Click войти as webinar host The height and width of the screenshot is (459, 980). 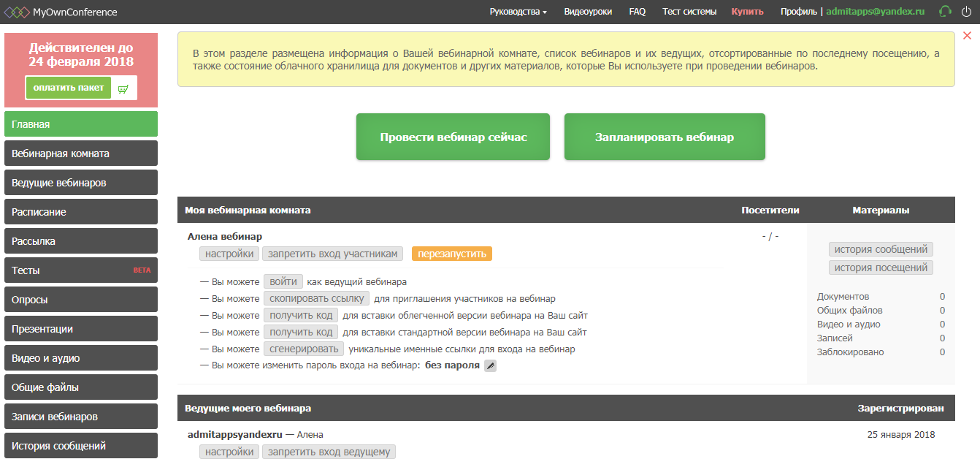(283, 281)
